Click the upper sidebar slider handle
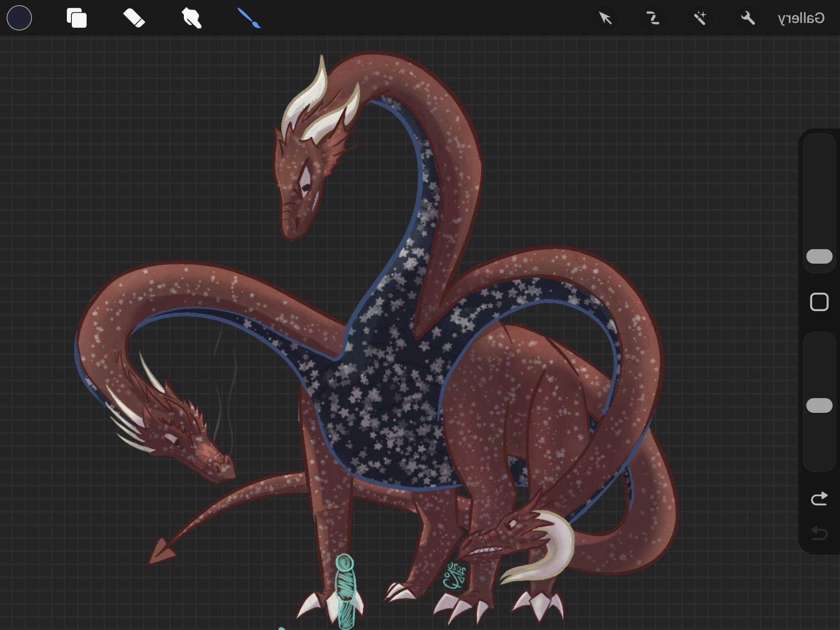Screen dimensions: 840x630 click(819, 256)
